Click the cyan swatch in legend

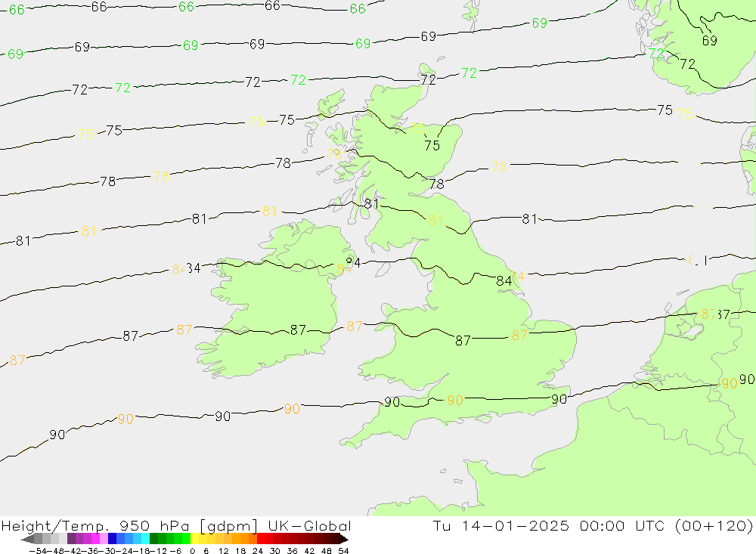[x=144, y=539]
